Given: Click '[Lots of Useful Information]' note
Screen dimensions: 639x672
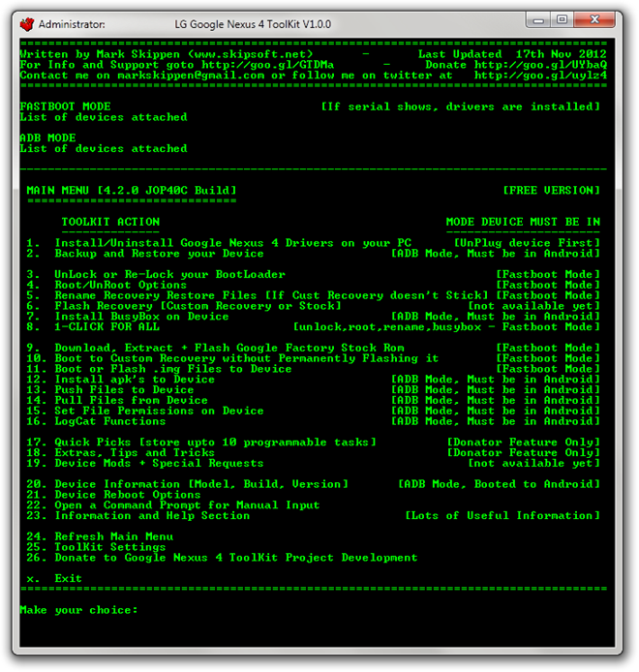Looking at the screenshot, I should (x=502, y=515).
